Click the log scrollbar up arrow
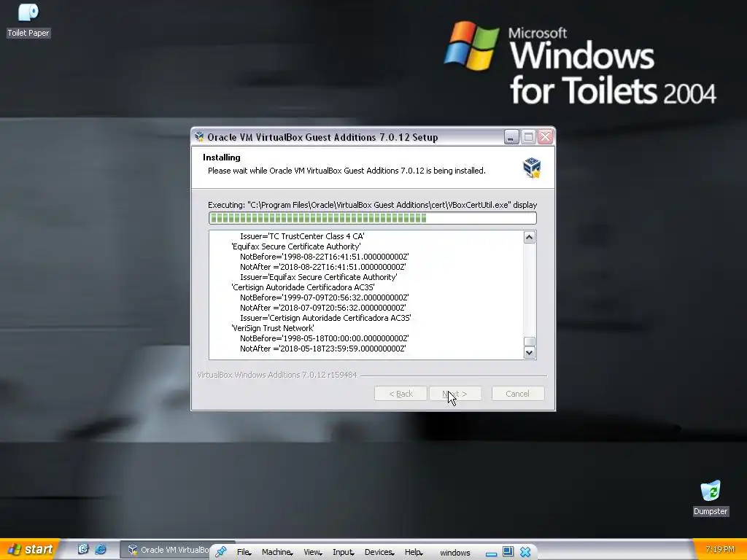The height and width of the screenshot is (560, 747). click(x=530, y=237)
